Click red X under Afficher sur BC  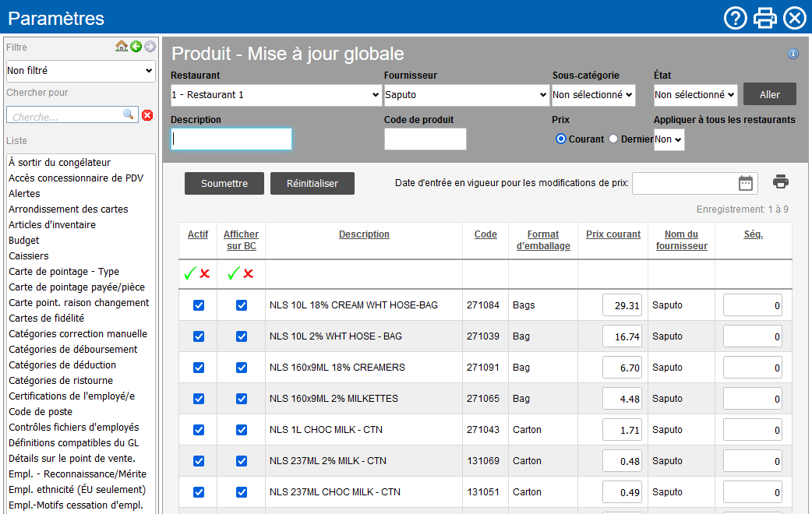click(x=249, y=273)
